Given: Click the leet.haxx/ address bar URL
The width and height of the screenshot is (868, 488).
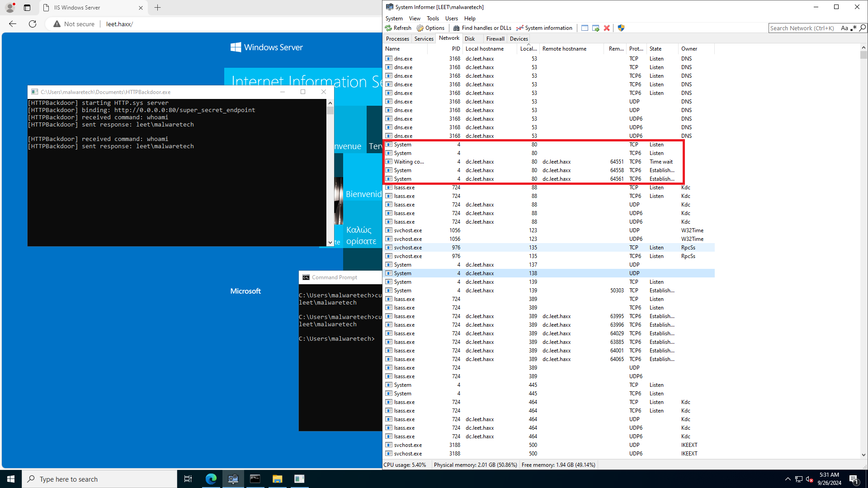Looking at the screenshot, I should pyautogui.click(x=119, y=24).
